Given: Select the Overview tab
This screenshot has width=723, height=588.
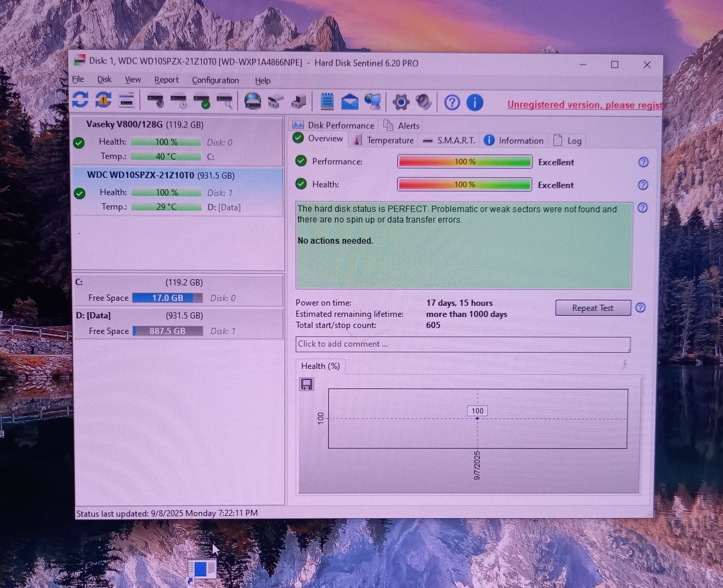Looking at the screenshot, I should [318, 139].
